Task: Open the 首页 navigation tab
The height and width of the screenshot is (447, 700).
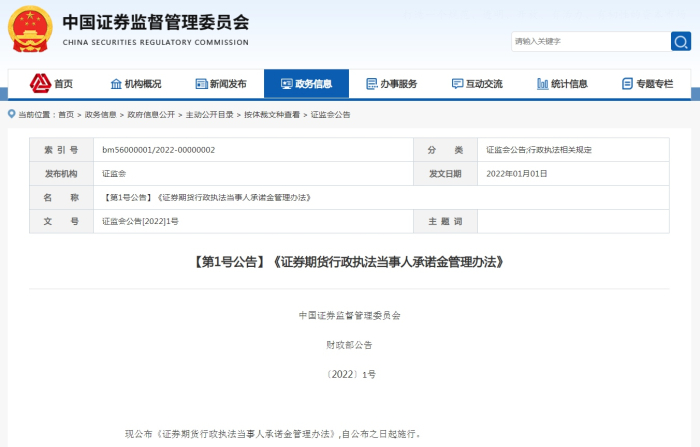Action: click(x=50, y=84)
